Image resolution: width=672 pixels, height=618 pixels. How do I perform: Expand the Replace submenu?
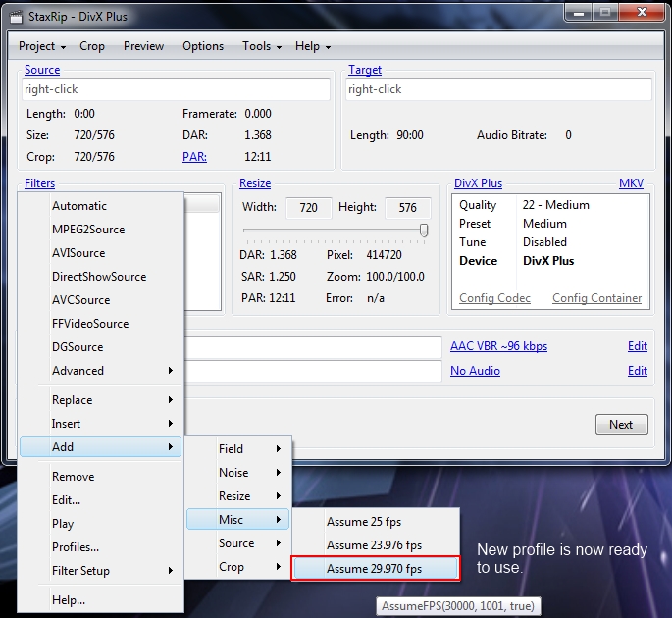pos(101,400)
